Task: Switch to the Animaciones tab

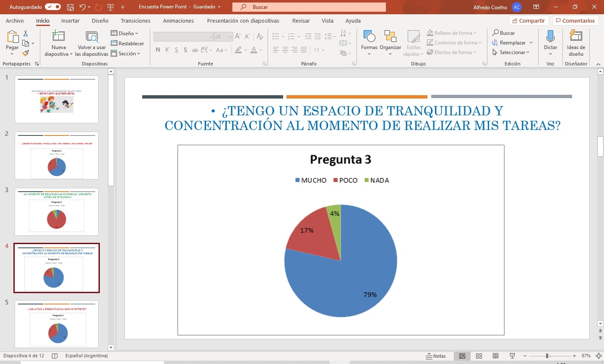Action: [x=178, y=21]
